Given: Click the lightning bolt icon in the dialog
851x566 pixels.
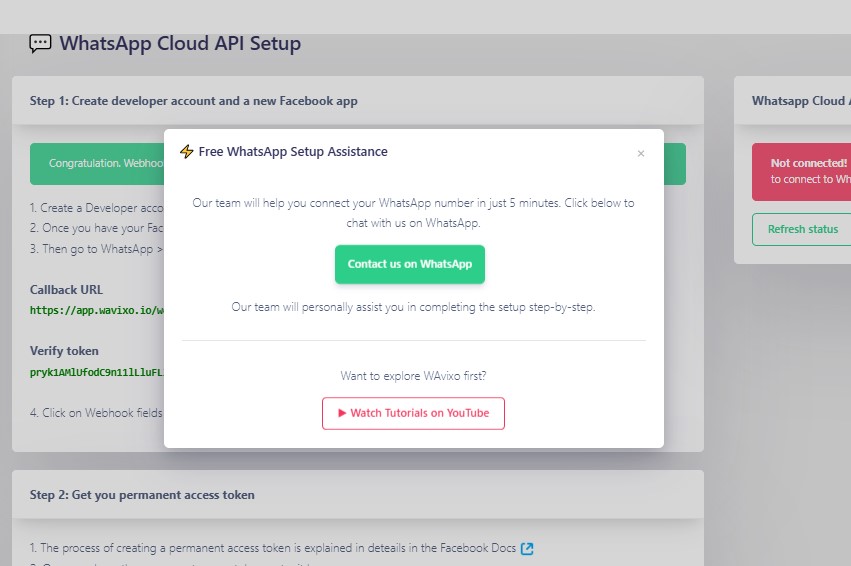Looking at the screenshot, I should (186, 152).
